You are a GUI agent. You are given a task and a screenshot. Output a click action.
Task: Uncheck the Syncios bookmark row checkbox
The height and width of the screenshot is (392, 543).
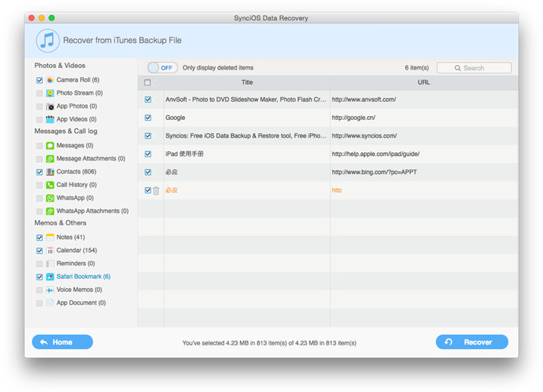148,135
